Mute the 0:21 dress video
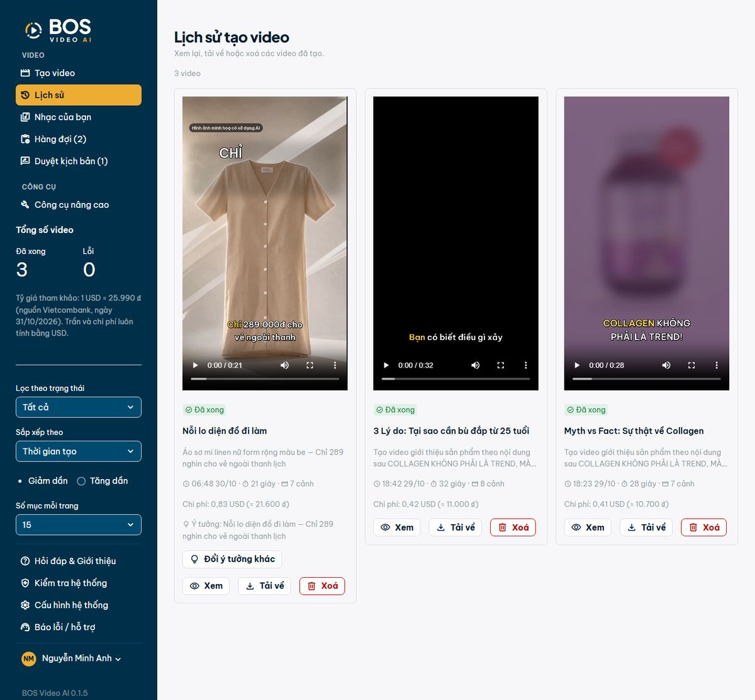Image resolution: width=755 pixels, height=700 pixels. coord(284,365)
